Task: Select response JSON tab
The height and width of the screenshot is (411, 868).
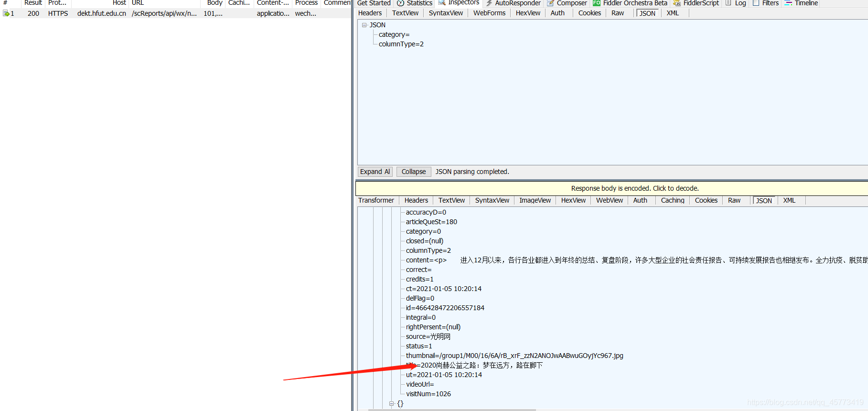Action: coord(764,201)
